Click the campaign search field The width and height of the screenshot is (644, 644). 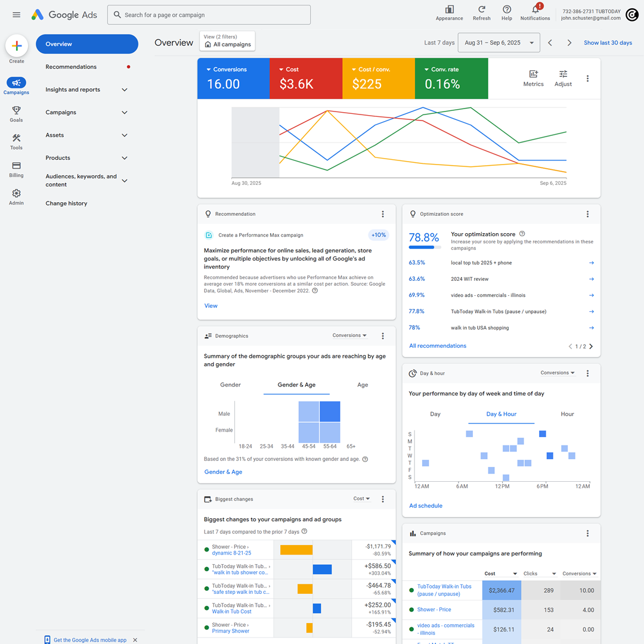(x=209, y=15)
